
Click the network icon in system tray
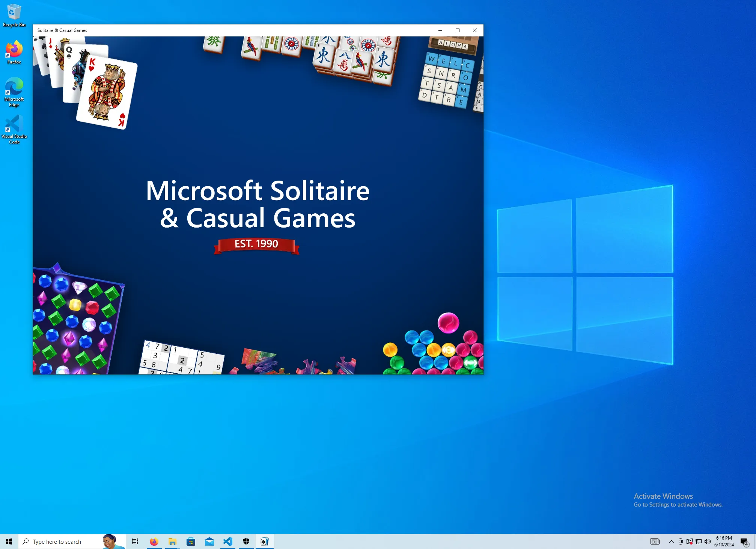click(699, 541)
